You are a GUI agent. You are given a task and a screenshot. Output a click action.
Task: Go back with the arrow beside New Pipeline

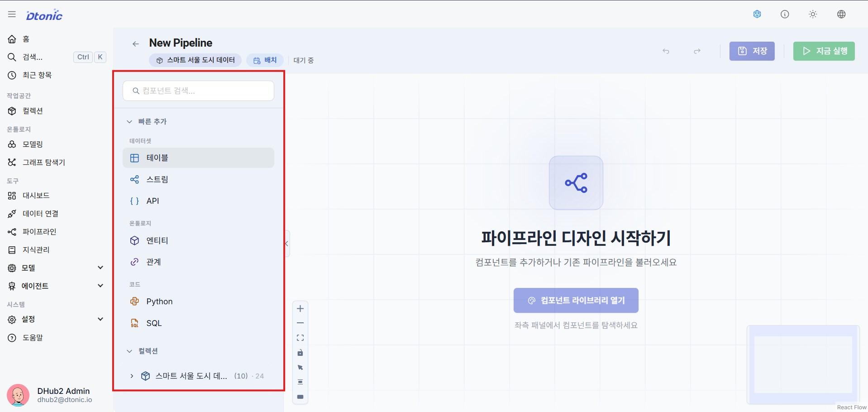[x=135, y=44]
